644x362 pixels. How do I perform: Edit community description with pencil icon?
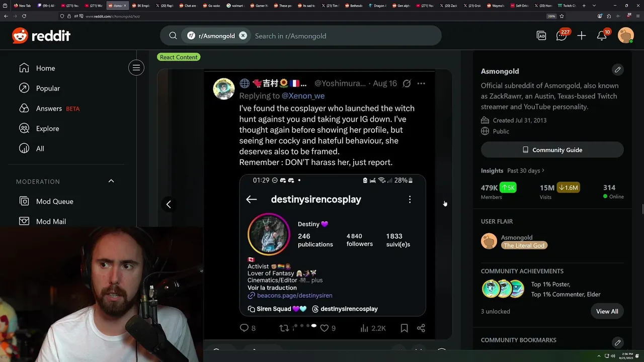[618, 69]
